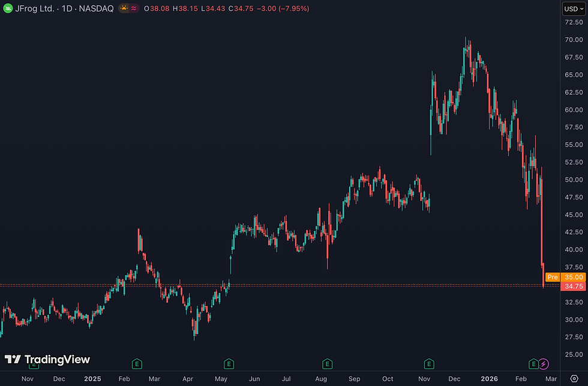
Task: Click the Aug label on time axis
Action: (321, 379)
